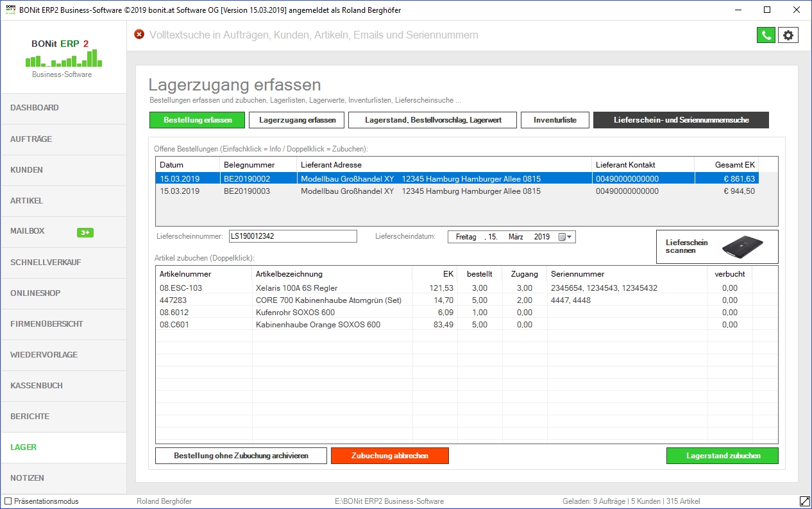The image size is (812, 509).
Task: Open the calendar picker for Lieferscheindatum
Action: coord(565,237)
